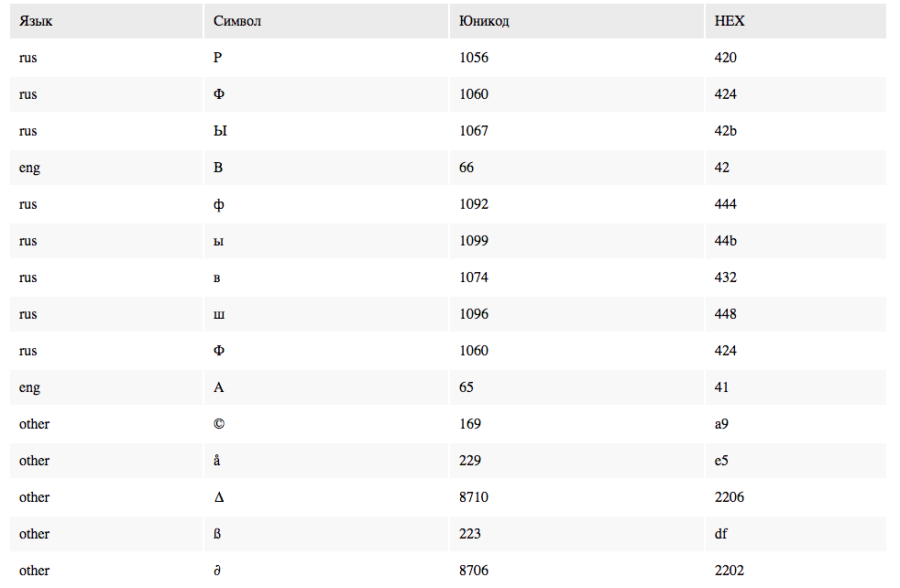Click the Символ column header
This screenshot has height=588, width=900.
[x=326, y=21]
